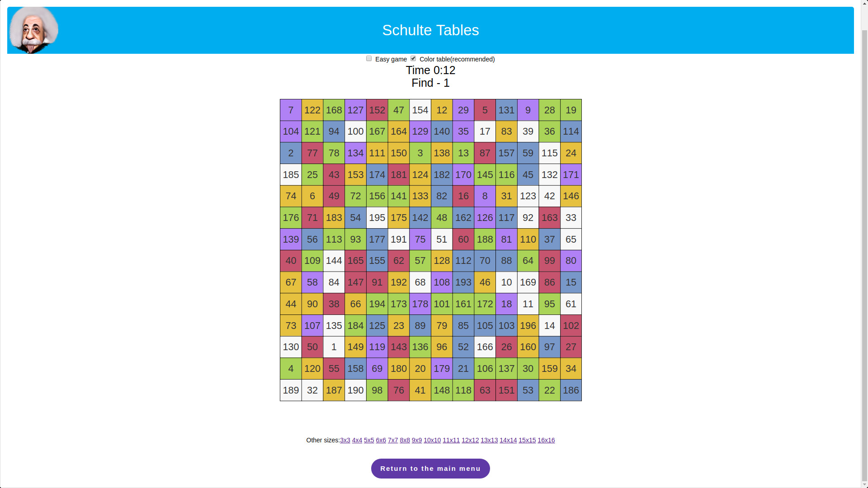Click the purple cell numbered 7
Viewport: 868px width, 488px height.
tap(291, 110)
